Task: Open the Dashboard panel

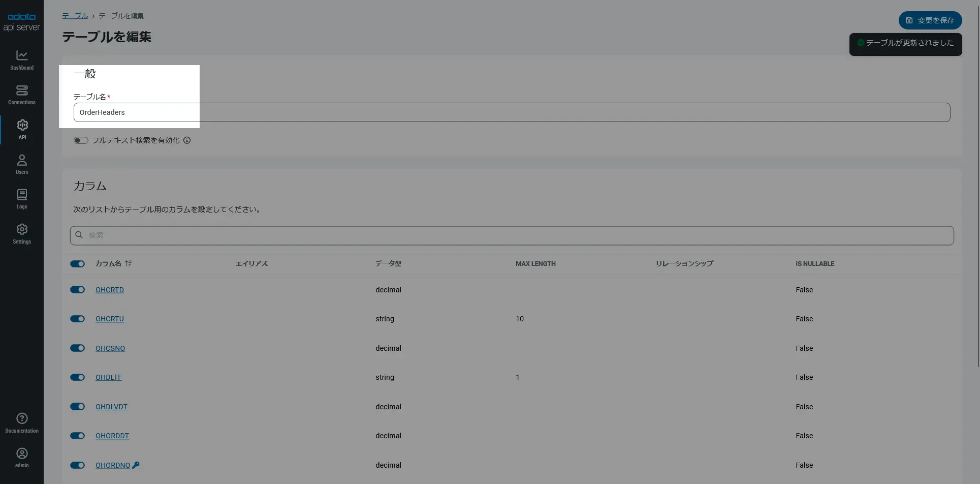Action: [x=21, y=59]
